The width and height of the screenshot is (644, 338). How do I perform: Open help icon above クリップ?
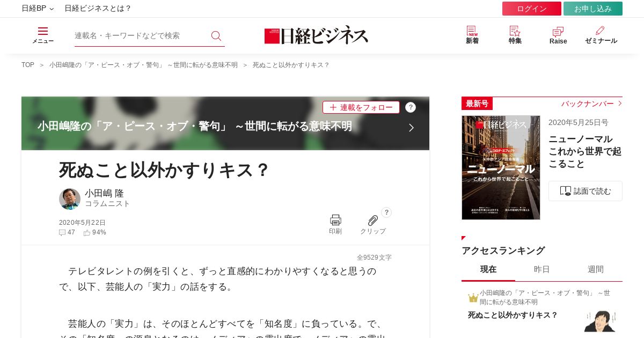[x=386, y=212]
